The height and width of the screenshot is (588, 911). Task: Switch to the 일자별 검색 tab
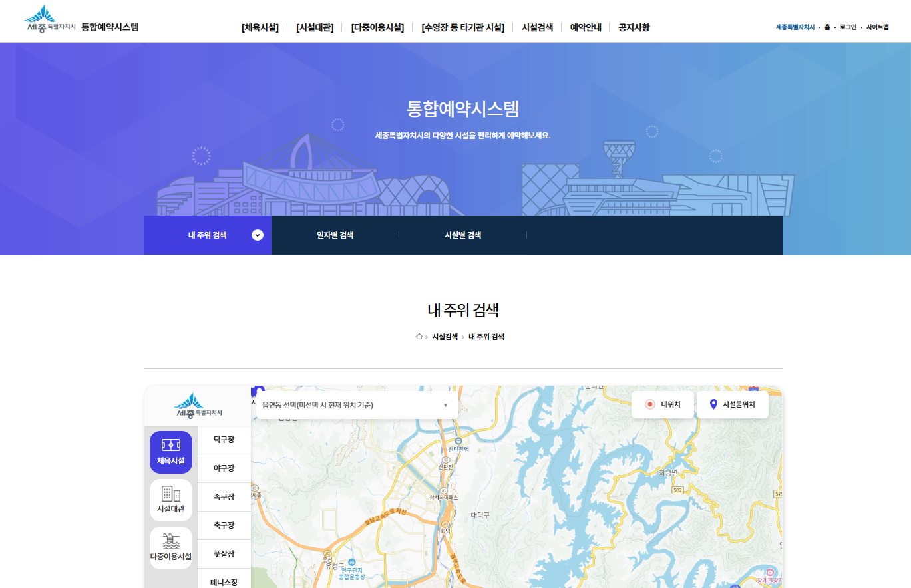click(335, 235)
